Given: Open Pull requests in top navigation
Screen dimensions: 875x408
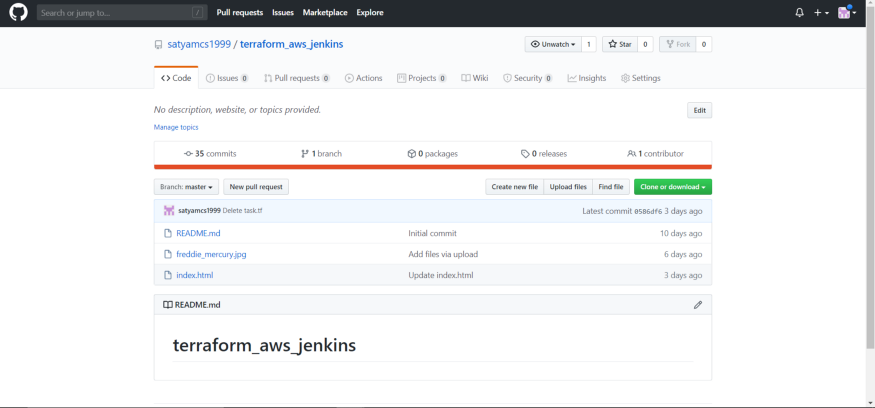Looking at the screenshot, I should point(239,12).
